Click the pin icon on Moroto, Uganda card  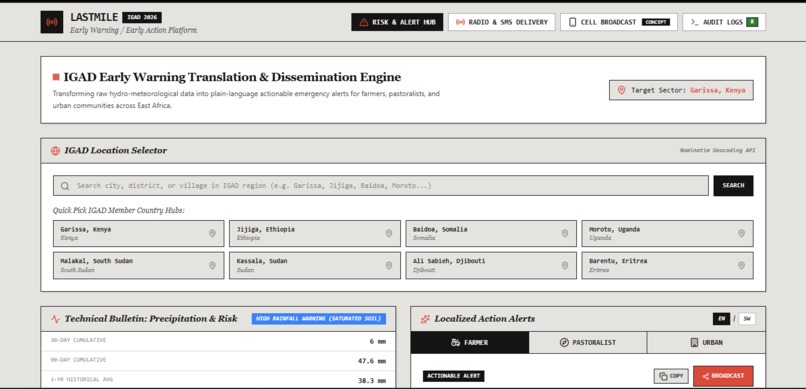(741, 233)
